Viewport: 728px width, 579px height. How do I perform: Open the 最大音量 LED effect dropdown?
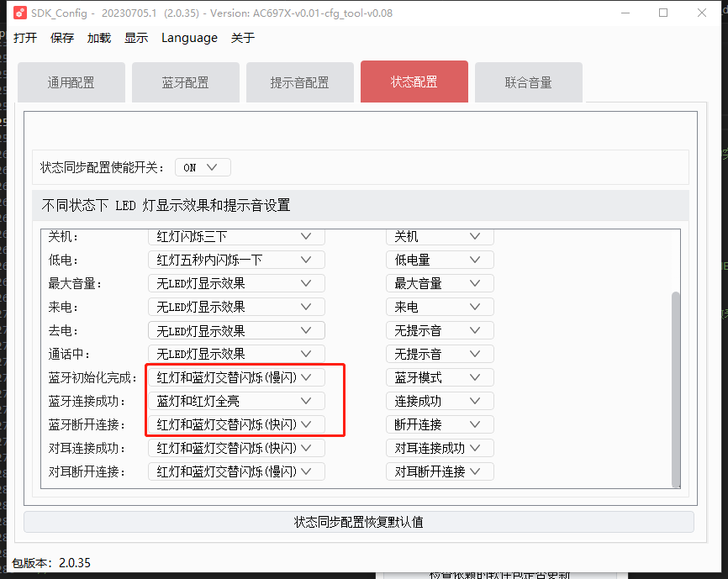click(236, 283)
